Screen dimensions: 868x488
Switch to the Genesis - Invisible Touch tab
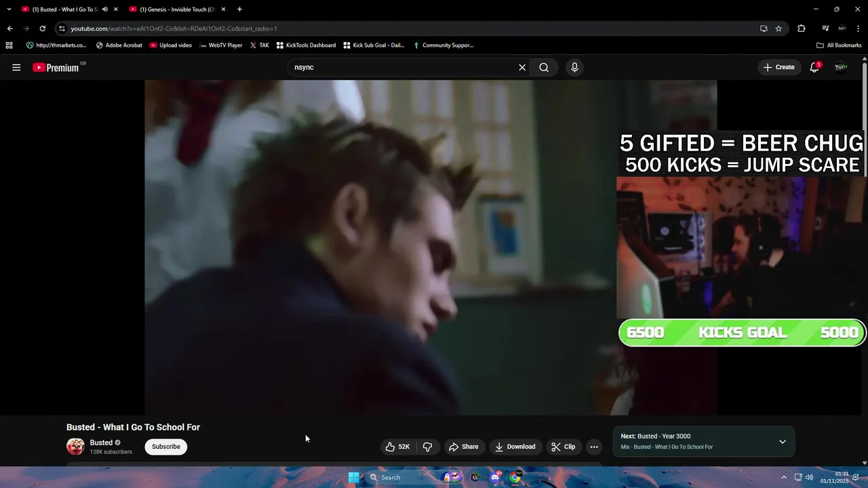(x=177, y=9)
